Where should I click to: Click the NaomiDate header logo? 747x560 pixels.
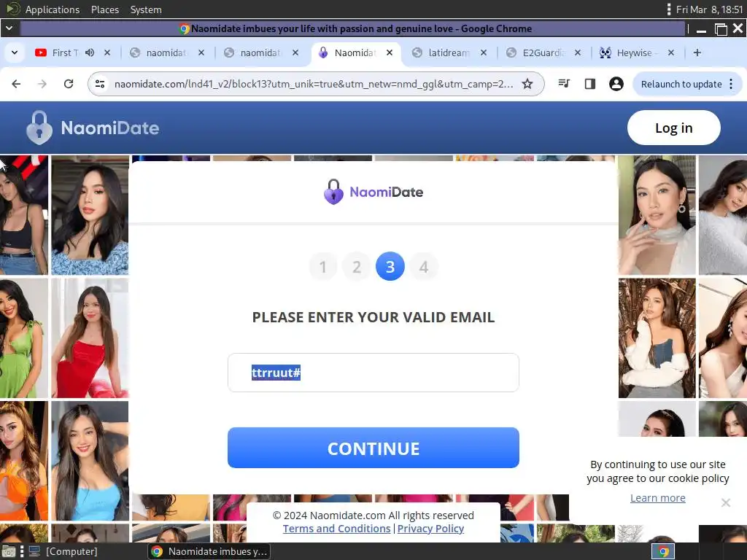[x=93, y=128]
